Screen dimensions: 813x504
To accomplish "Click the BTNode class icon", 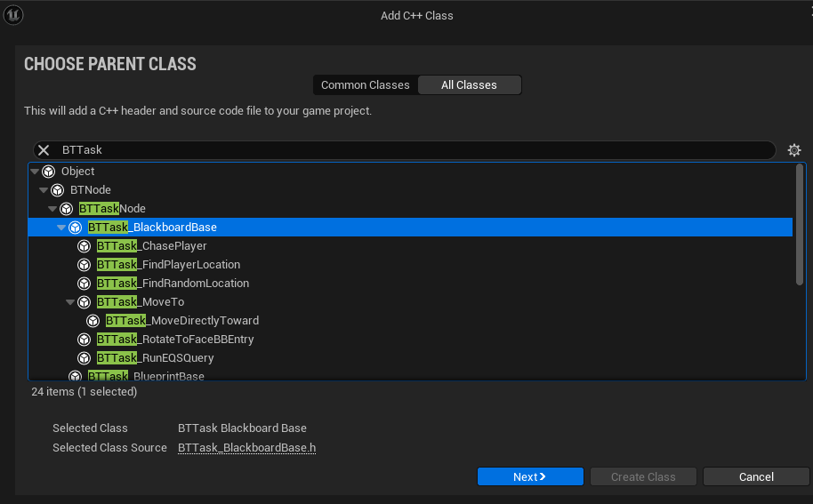I will click(58, 190).
